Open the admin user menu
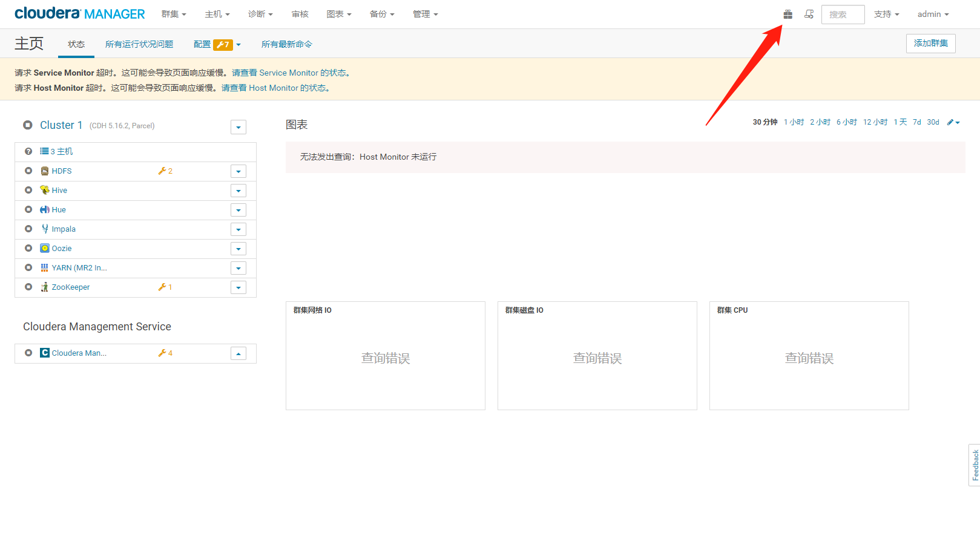This screenshot has width=980, height=533. 933,14
